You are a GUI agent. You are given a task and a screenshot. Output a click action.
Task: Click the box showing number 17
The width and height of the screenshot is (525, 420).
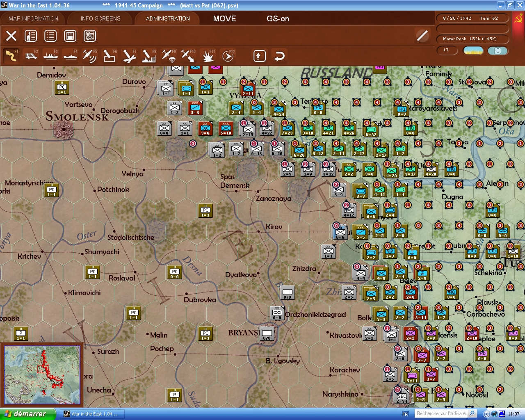pos(447,50)
